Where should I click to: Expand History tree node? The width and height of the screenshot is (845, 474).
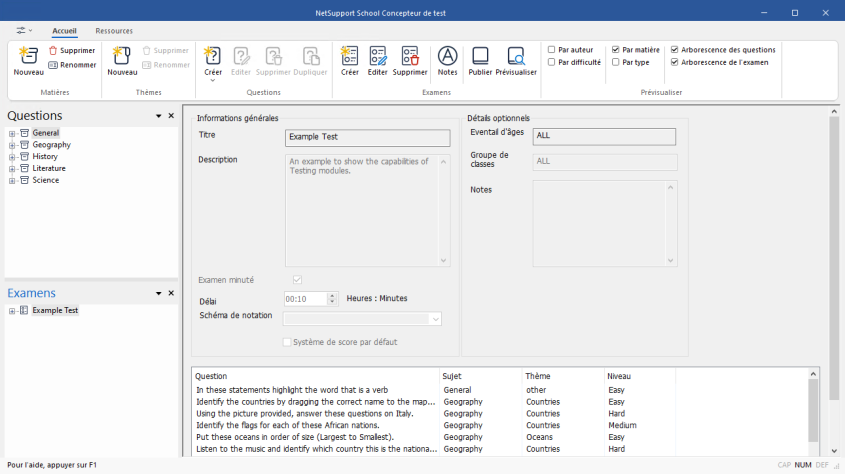point(12,157)
